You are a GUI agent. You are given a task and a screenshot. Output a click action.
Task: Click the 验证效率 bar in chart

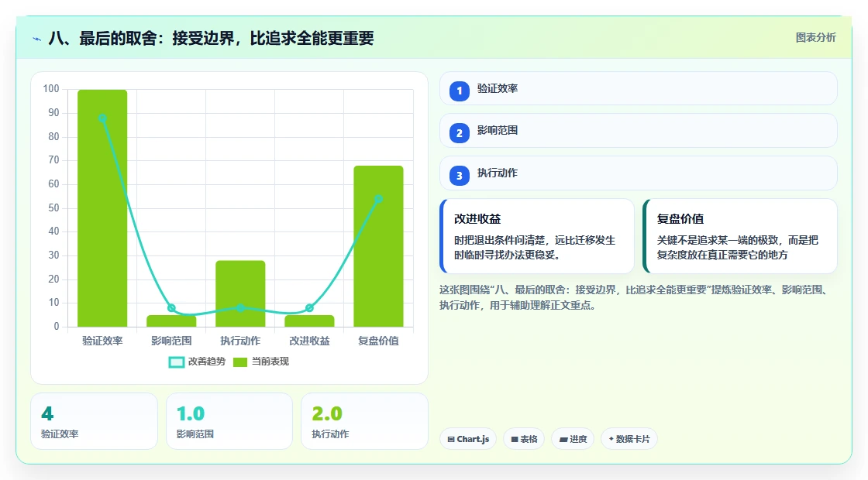pos(102,208)
